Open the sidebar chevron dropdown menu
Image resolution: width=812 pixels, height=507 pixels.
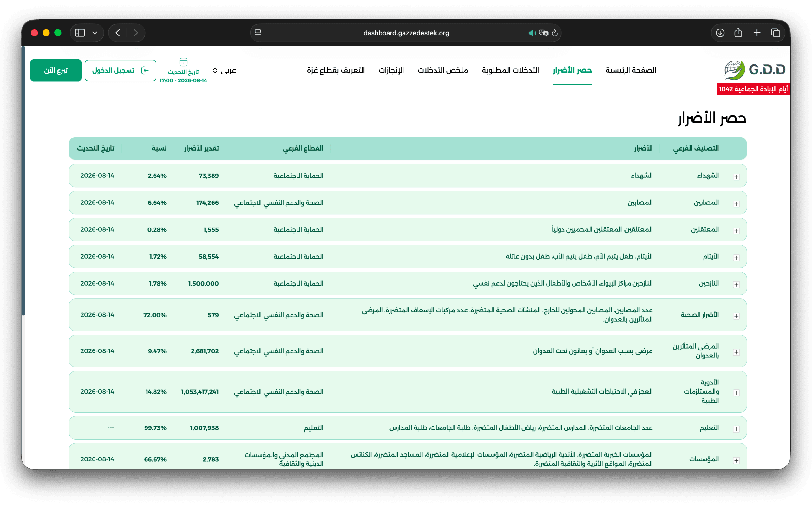(95, 33)
